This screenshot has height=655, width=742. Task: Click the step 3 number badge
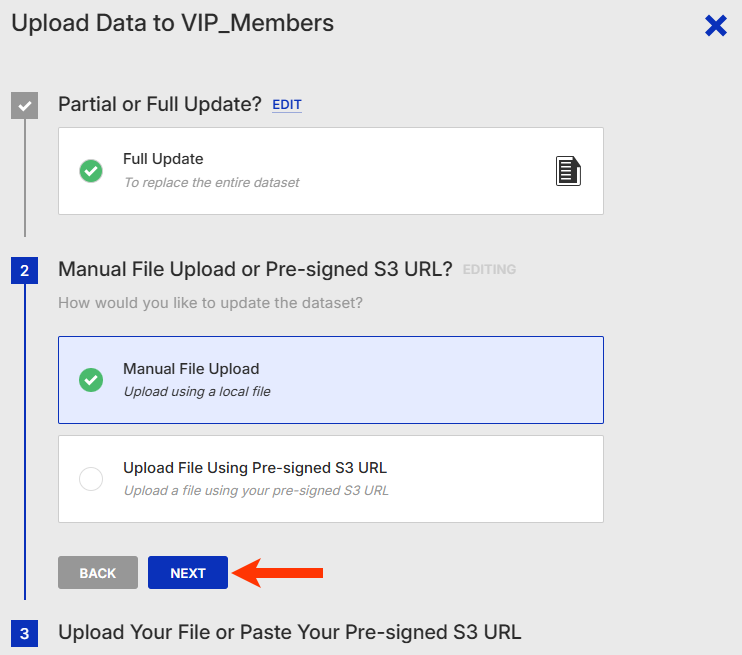pos(24,633)
